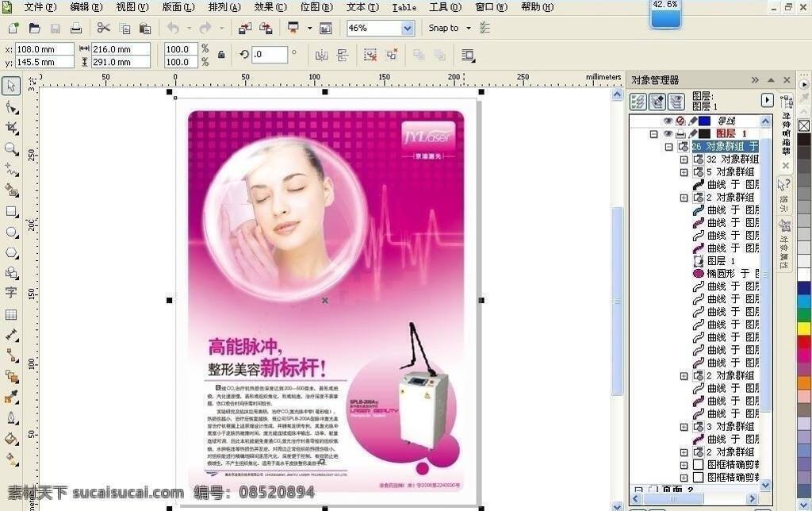Open the zoom level 46% dropdown
The width and height of the screenshot is (812, 511).
[408, 28]
